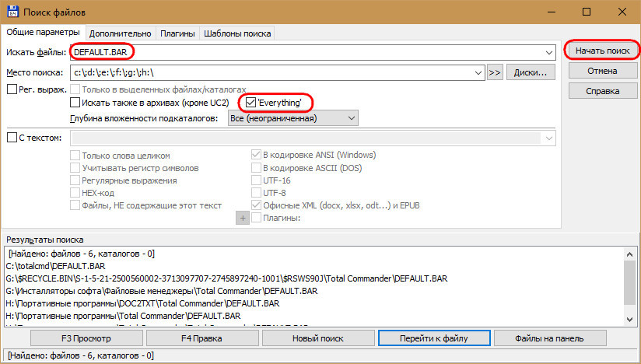Check 'Искать также в архивах (кроме UC2)'

pos(75,102)
